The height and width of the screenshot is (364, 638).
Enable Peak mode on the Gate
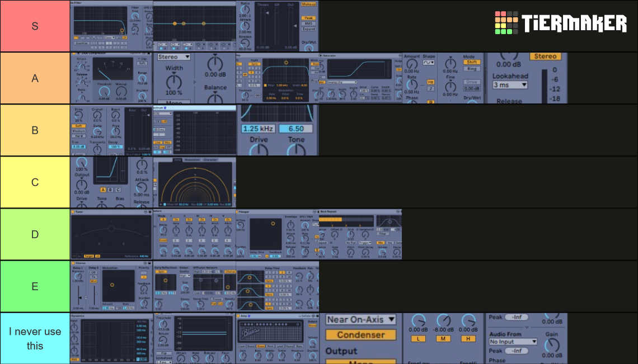308,17
